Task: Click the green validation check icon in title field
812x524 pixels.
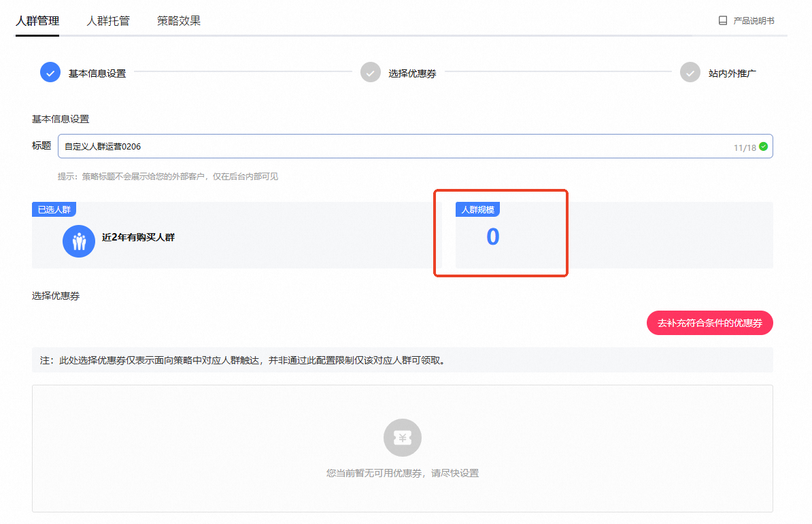Action: [763, 147]
